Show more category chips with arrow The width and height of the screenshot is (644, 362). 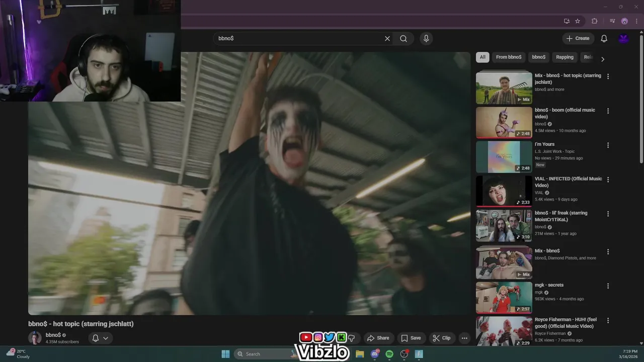pyautogui.click(x=602, y=59)
